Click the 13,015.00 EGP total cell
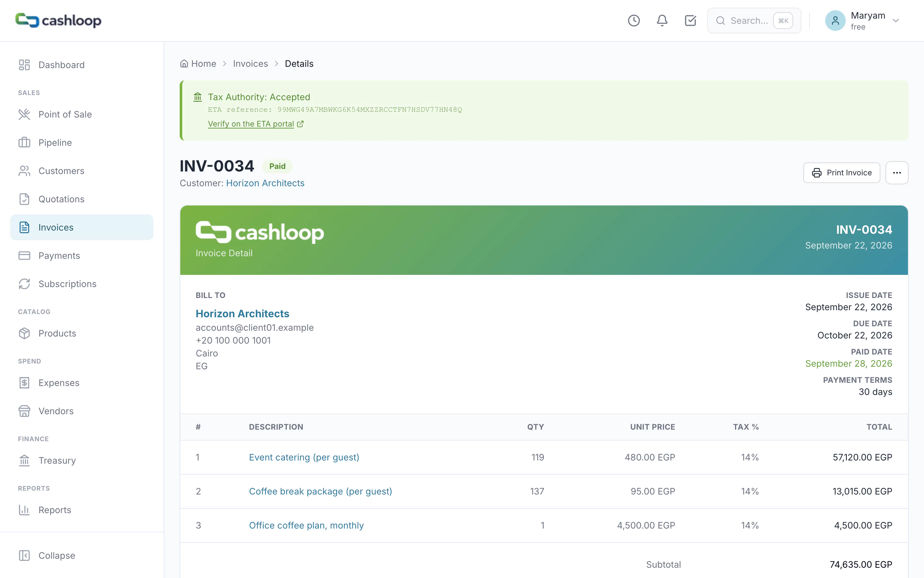 pos(862,491)
